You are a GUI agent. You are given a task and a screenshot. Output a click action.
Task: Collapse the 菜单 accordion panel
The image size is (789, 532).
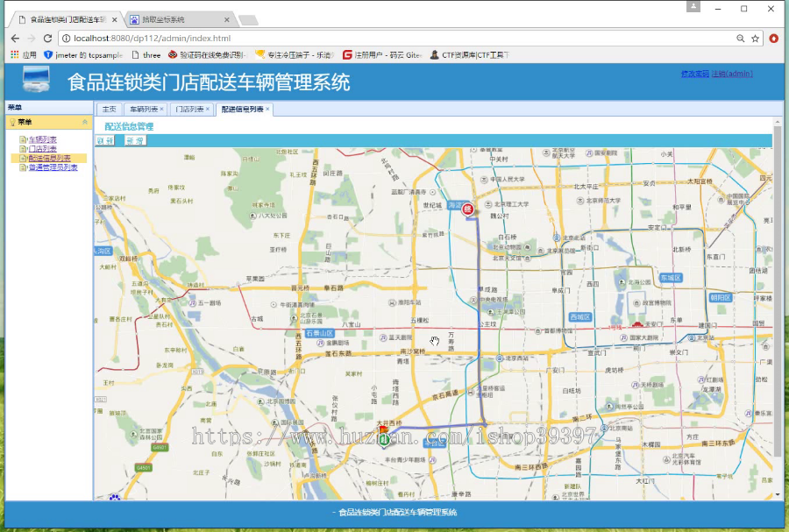coord(84,122)
